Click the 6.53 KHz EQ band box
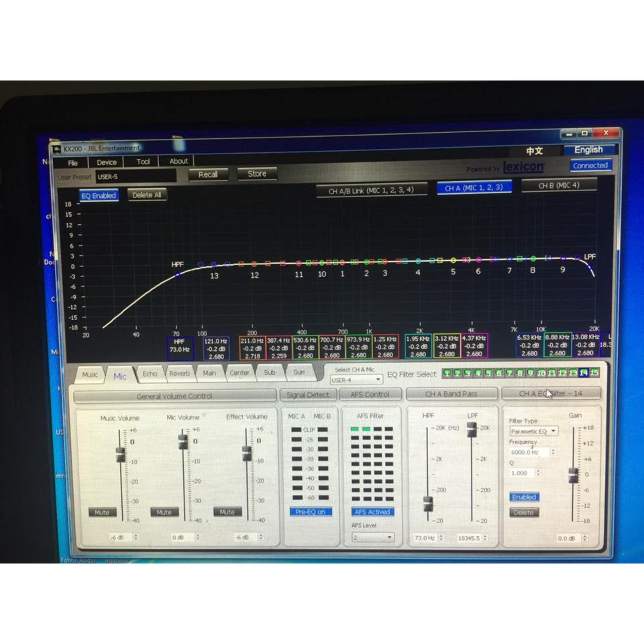The image size is (644, 644). click(x=529, y=345)
